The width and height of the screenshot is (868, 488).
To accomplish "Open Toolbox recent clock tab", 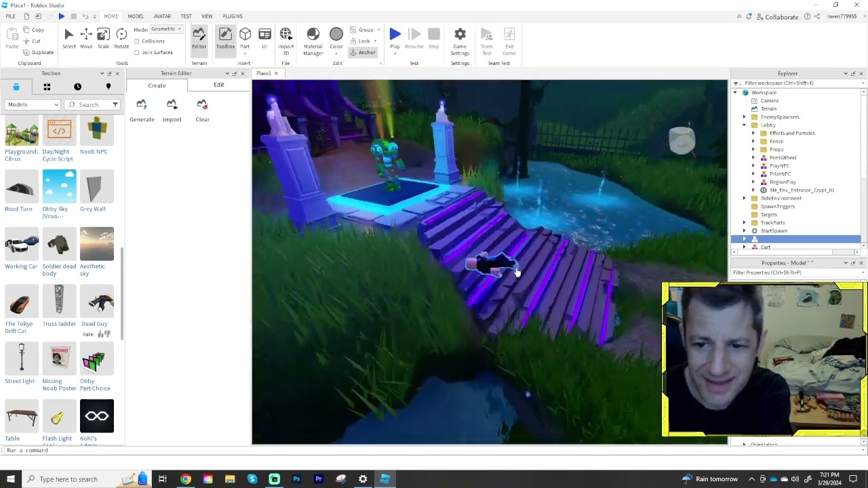I will pos(77,87).
